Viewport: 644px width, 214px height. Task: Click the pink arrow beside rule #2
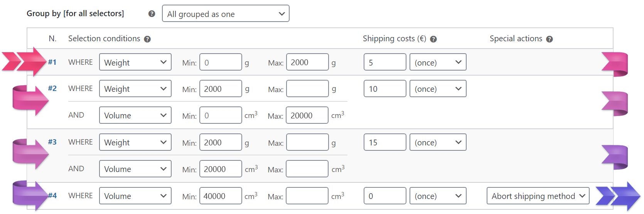(30, 101)
